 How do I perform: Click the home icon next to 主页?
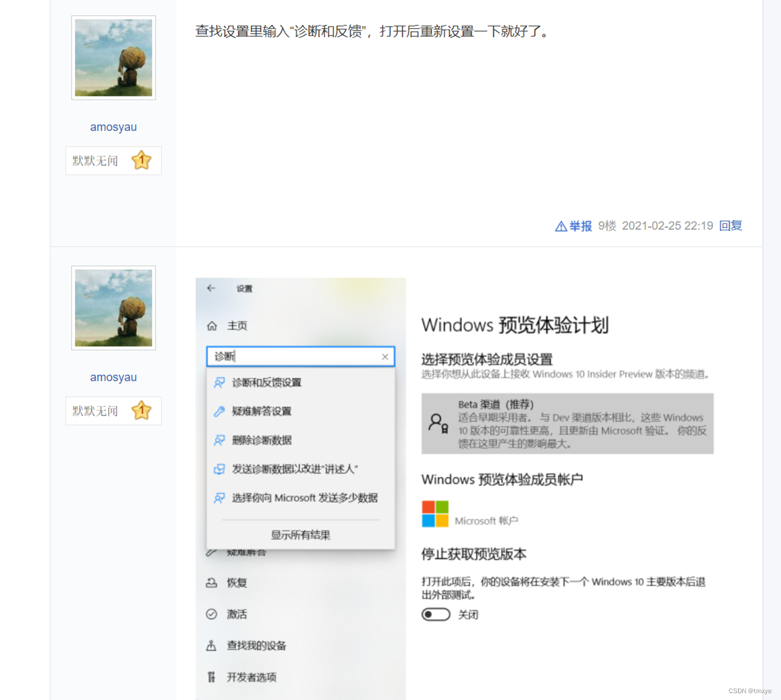(212, 326)
